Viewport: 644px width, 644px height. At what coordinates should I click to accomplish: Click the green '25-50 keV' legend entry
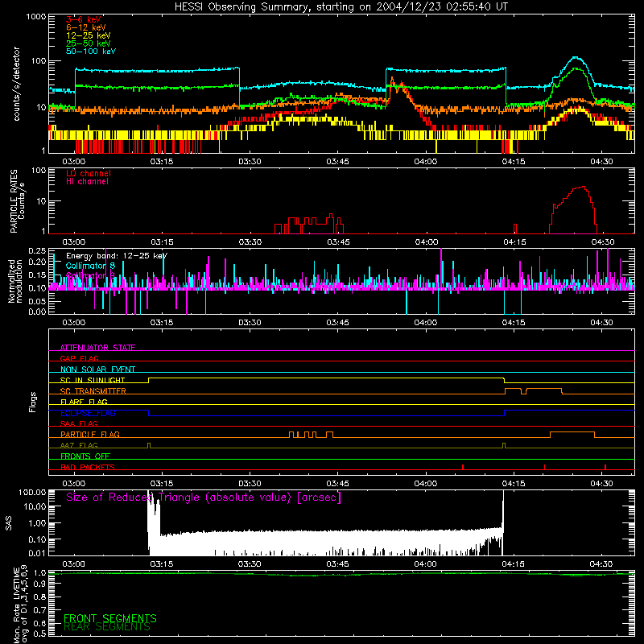88,43
